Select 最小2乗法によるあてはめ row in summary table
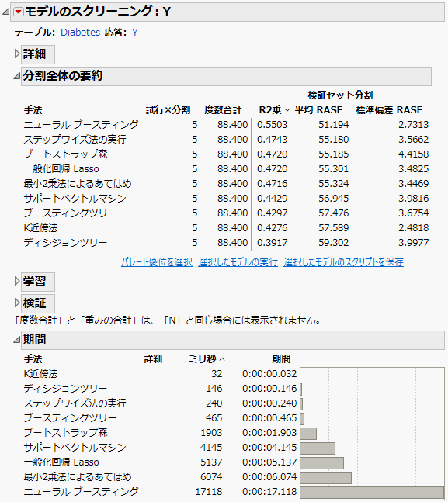 [x=226, y=183]
